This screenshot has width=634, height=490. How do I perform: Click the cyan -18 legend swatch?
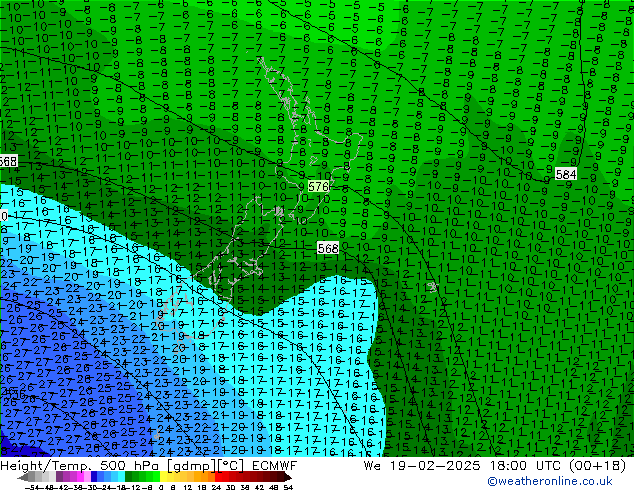point(122,476)
